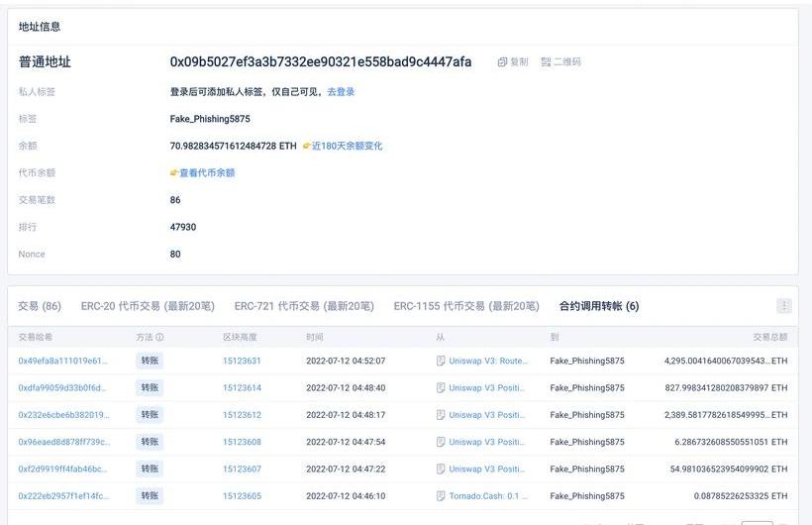The image size is (812, 525).
Task: Click contract icon beside Tornado.Cash: 0.1
Action: [441, 495]
